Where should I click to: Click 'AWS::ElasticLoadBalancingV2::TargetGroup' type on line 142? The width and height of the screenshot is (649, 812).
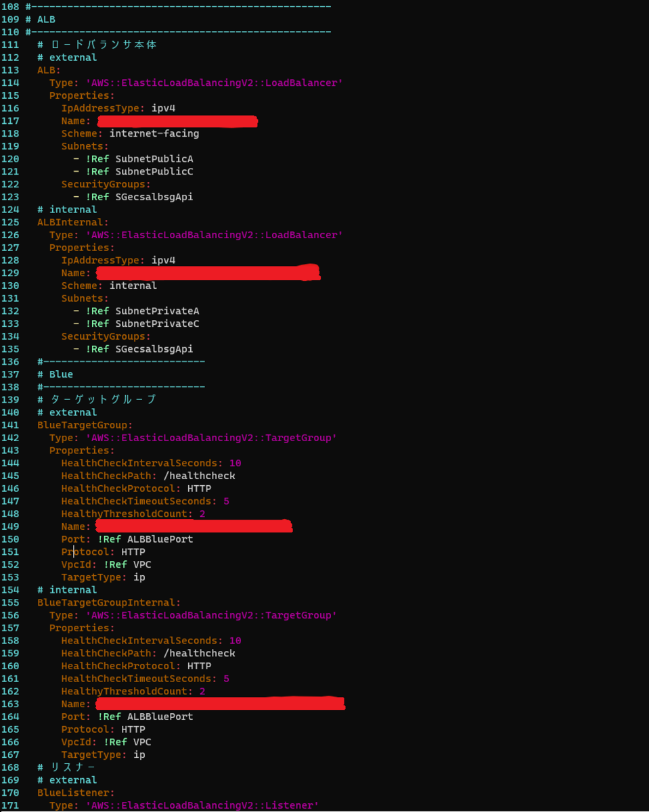[211, 438]
